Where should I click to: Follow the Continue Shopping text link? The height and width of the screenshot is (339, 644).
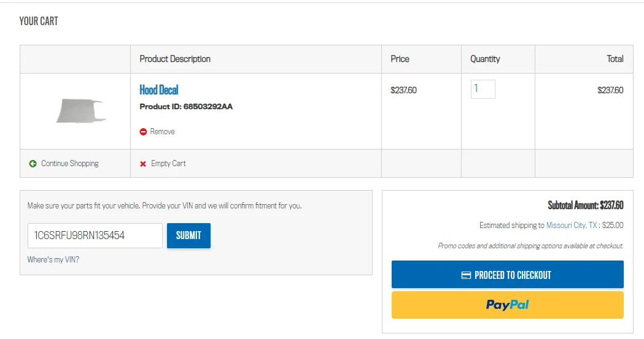pyautogui.click(x=69, y=164)
